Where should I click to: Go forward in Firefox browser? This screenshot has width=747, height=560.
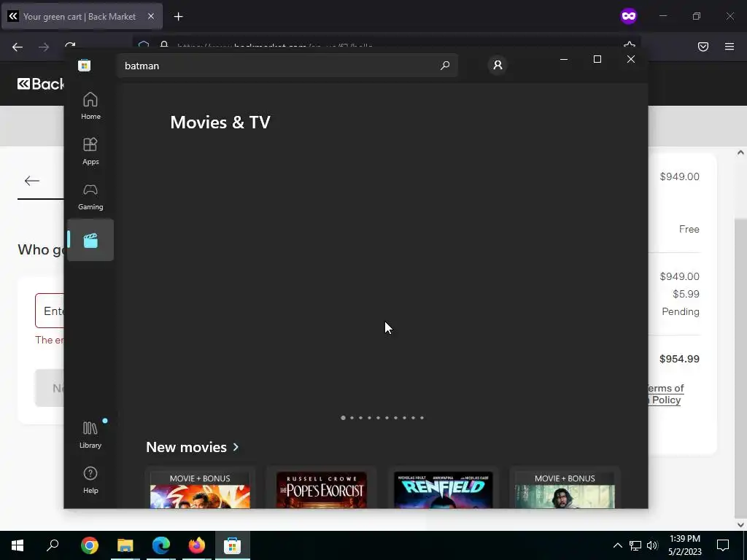(44, 47)
